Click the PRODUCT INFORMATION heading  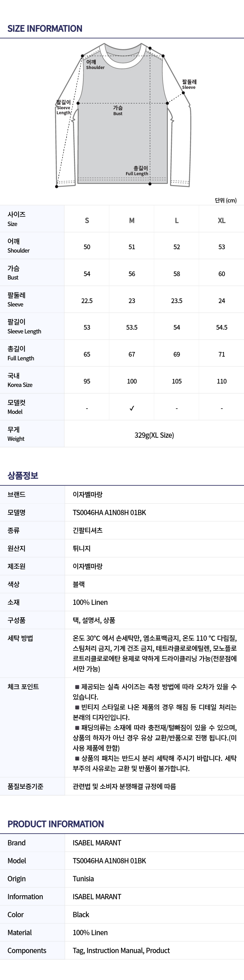coord(55,824)
